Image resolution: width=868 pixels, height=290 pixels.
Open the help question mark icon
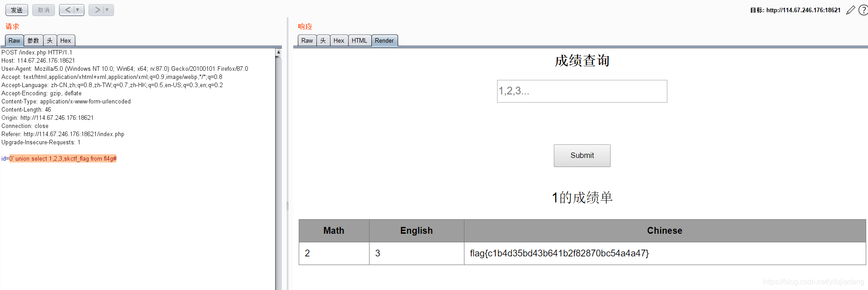[863, 10]
